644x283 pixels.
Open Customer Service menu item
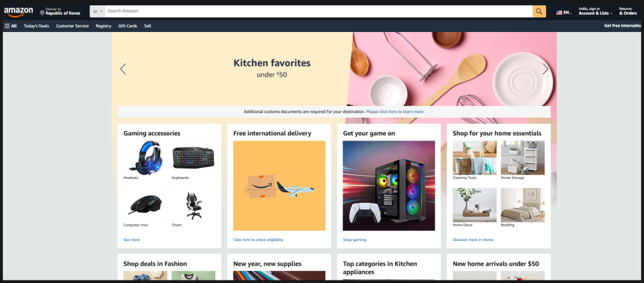[72, 26]
